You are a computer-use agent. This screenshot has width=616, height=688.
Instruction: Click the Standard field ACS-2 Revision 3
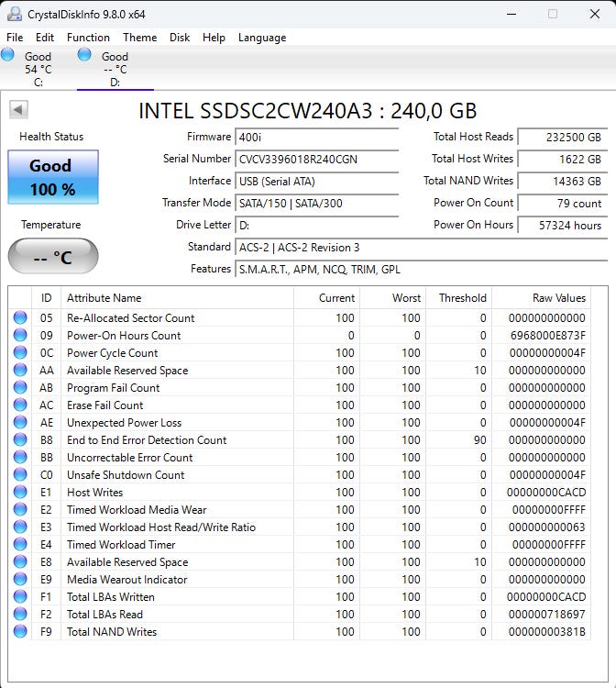coord(421,247)
